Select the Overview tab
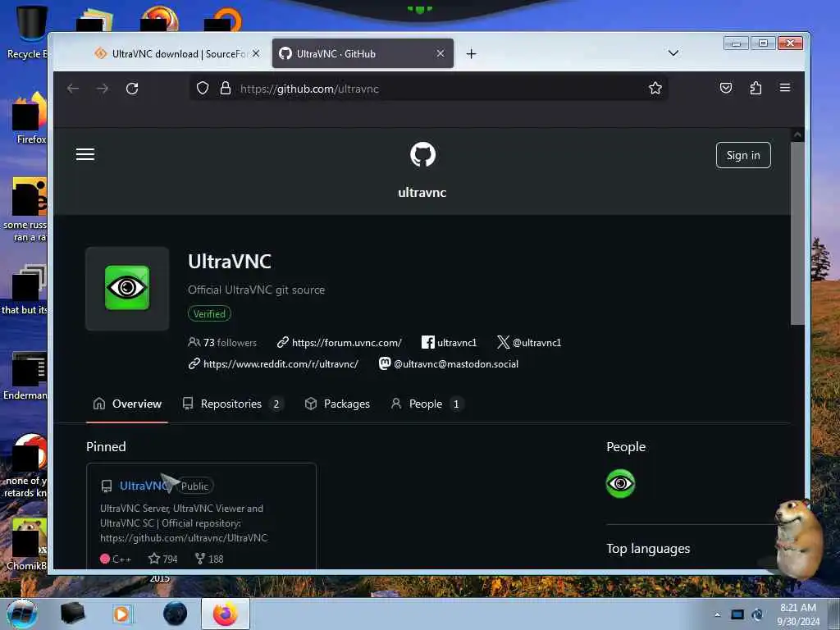Viewport: 840px width, 630px height. tap(127, 404)
